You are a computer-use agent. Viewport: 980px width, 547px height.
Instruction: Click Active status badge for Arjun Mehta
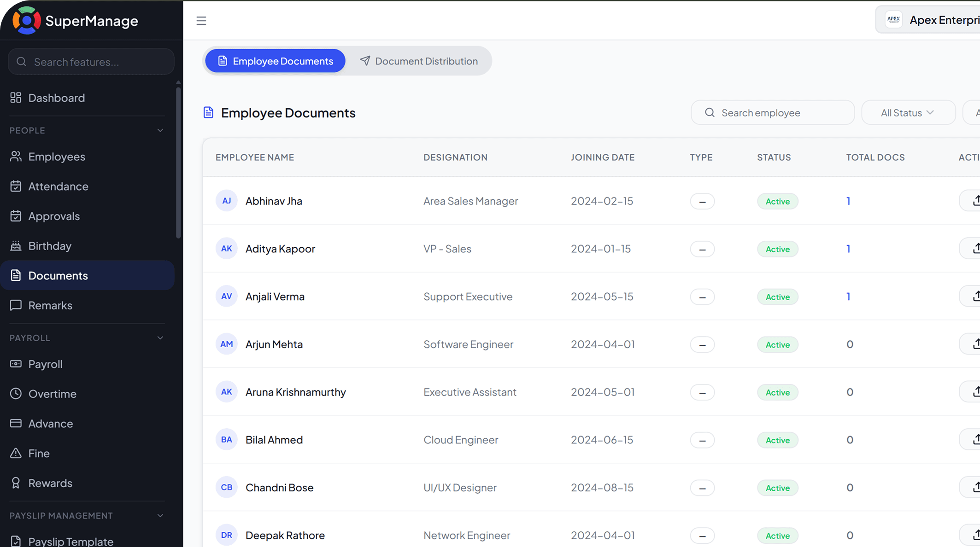coord(778,344)
